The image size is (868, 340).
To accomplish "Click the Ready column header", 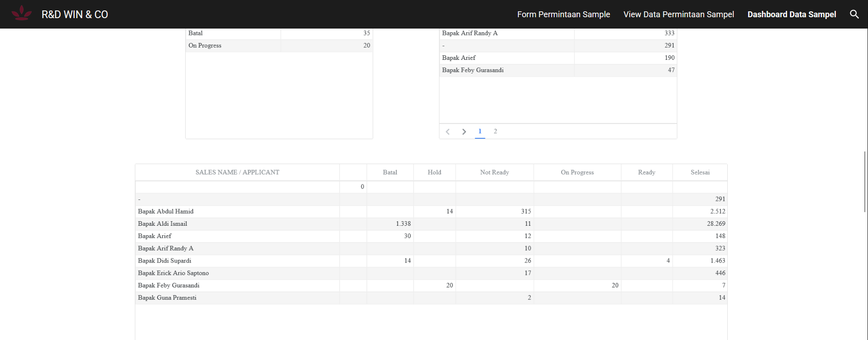I will point(646,172).
